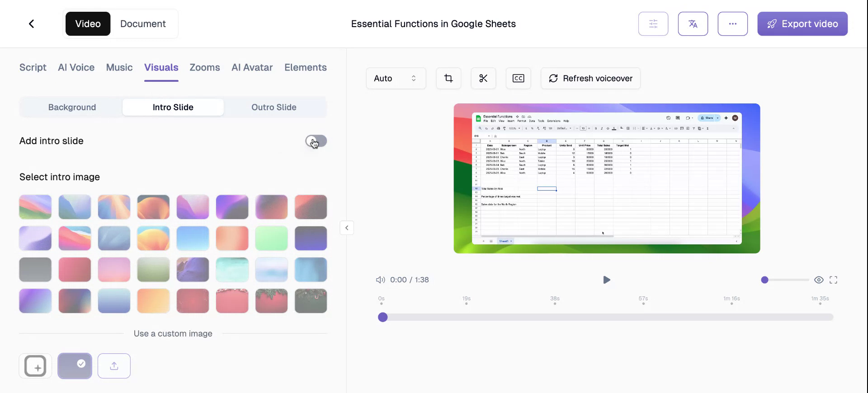
Task: Upload a custom image
Action: [114, 365]
